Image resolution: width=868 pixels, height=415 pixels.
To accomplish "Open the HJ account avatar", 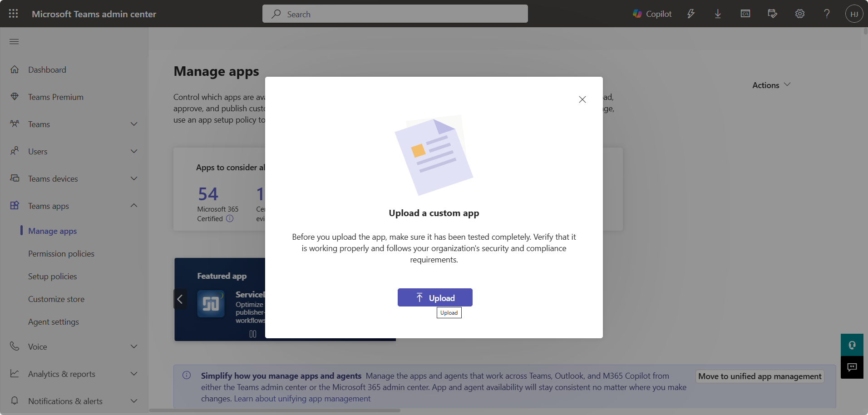I will click(854, 14).
